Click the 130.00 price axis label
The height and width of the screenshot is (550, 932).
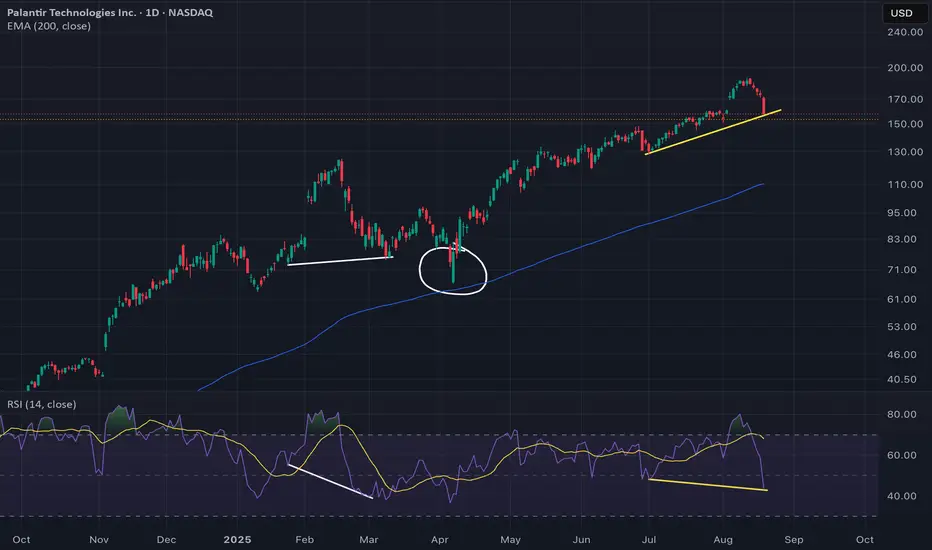[905, 152]
